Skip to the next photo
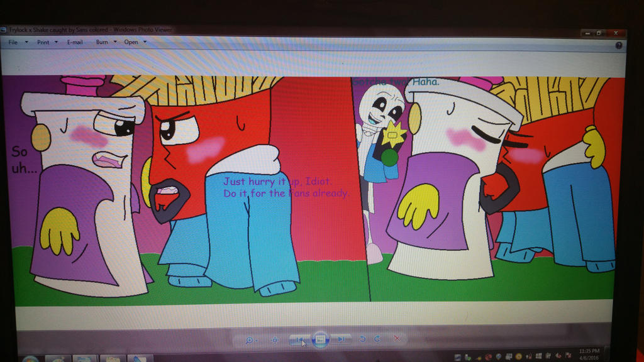644x362 pixels. [x=341, y=339]
